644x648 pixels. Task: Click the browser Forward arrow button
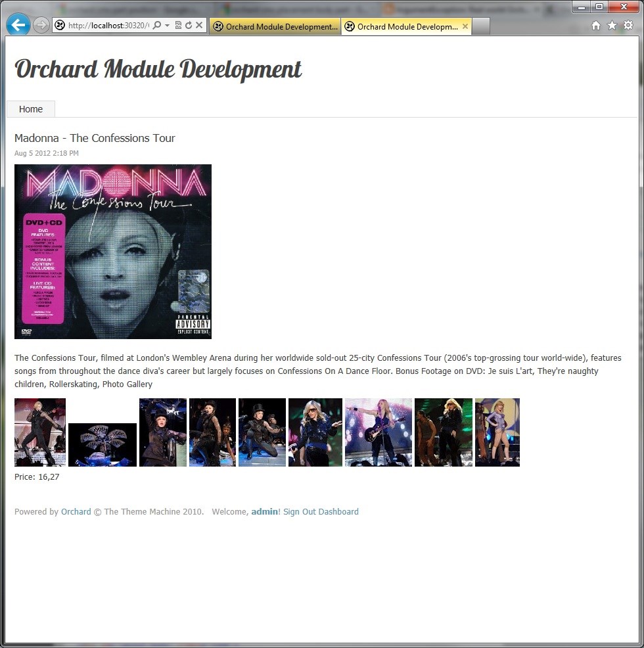pos(41,26)
